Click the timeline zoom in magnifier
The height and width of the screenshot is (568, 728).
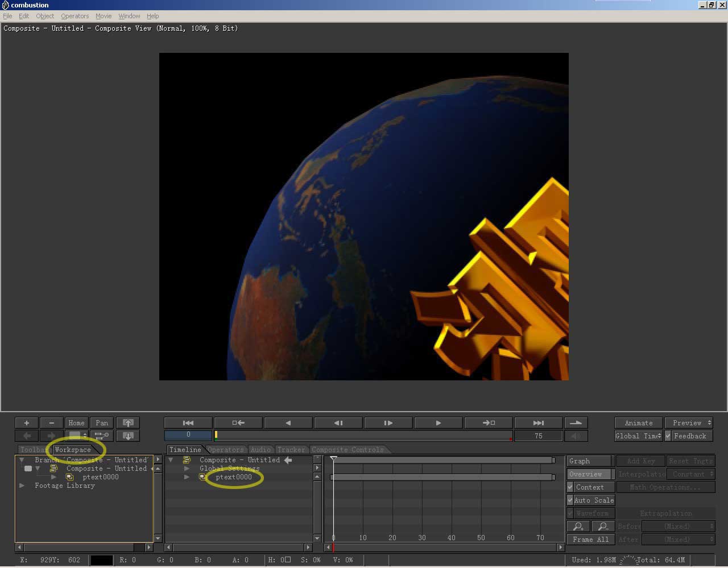click(x=578, y=526)
